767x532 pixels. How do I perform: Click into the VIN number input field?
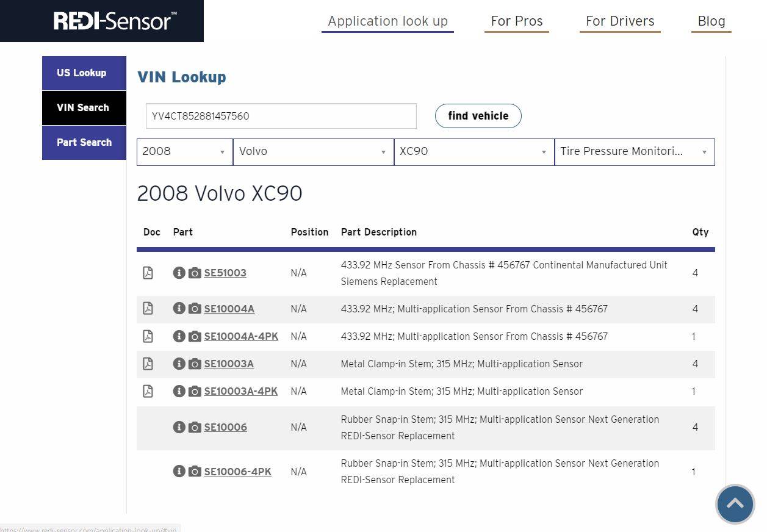[x=281, y=116]
